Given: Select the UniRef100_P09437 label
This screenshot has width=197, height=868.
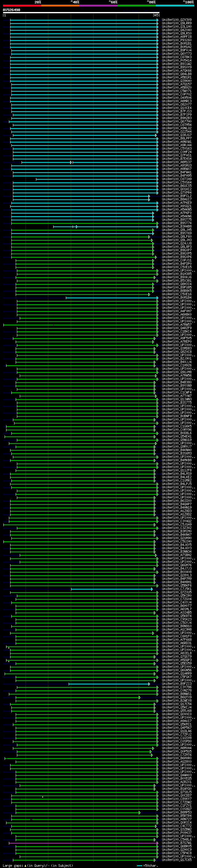Looking at the screenshot, I should (x=177, y=833).
